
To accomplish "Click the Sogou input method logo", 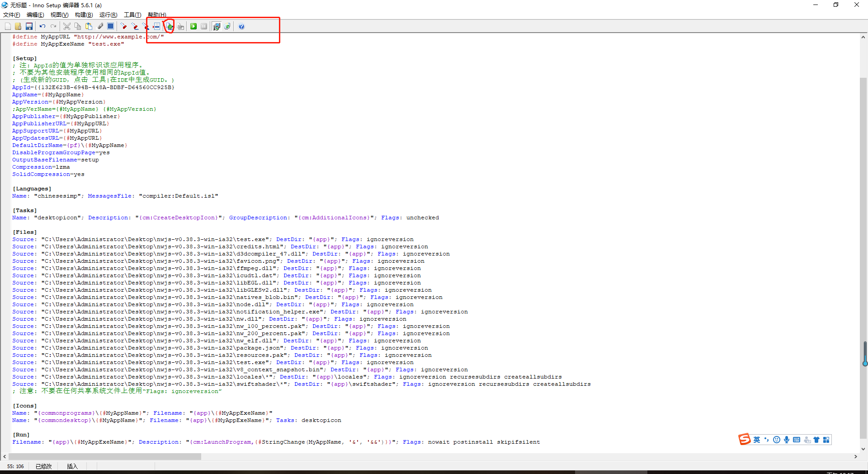I will tap(745, 439).
